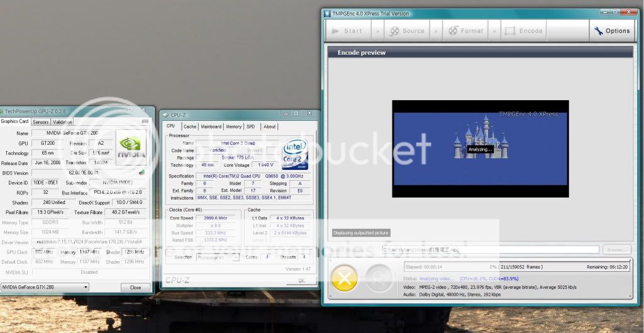Viewport: 644px width, 333px height.
Task: Click the Close button in GPU-Z
Action: tap(136, 288)
